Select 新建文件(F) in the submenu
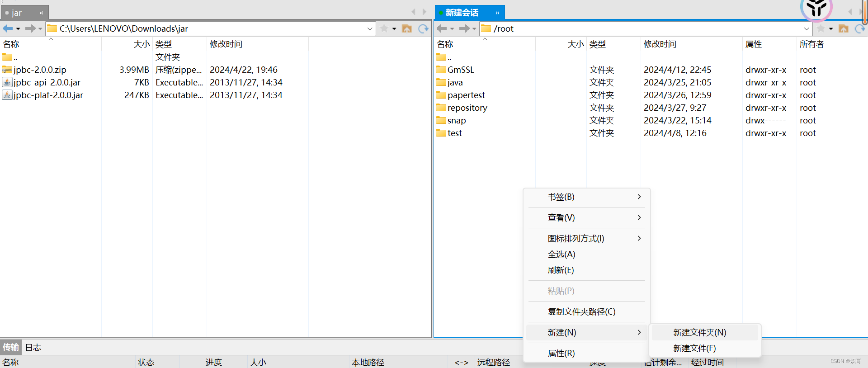 pos(705,349)
